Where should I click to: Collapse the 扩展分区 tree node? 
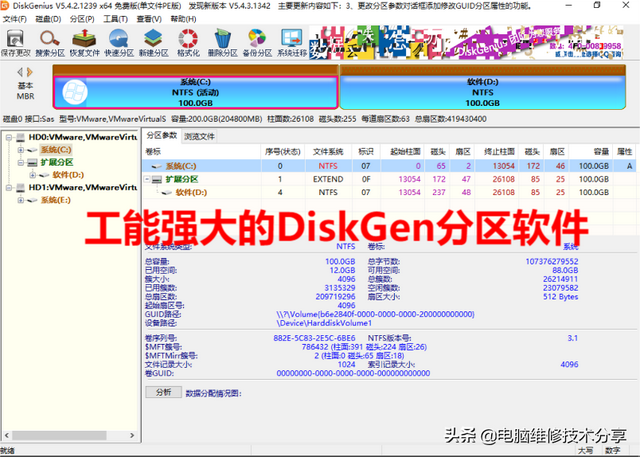click(x=20, y=162)
